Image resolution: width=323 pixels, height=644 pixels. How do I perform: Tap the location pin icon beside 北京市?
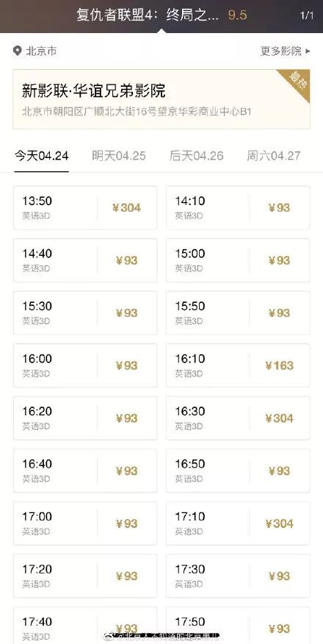coord(17,51)
